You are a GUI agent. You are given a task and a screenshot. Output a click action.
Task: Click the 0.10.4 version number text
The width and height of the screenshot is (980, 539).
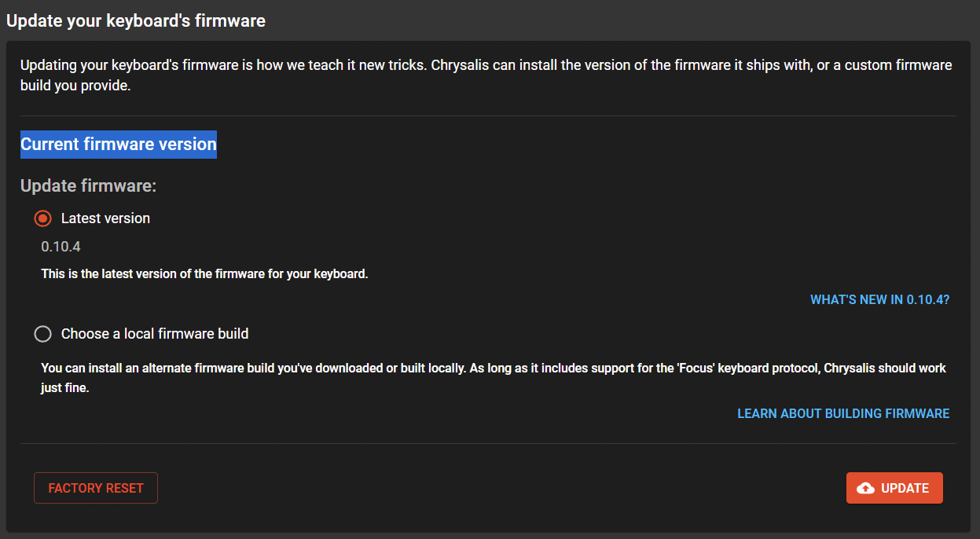point(61,246)
